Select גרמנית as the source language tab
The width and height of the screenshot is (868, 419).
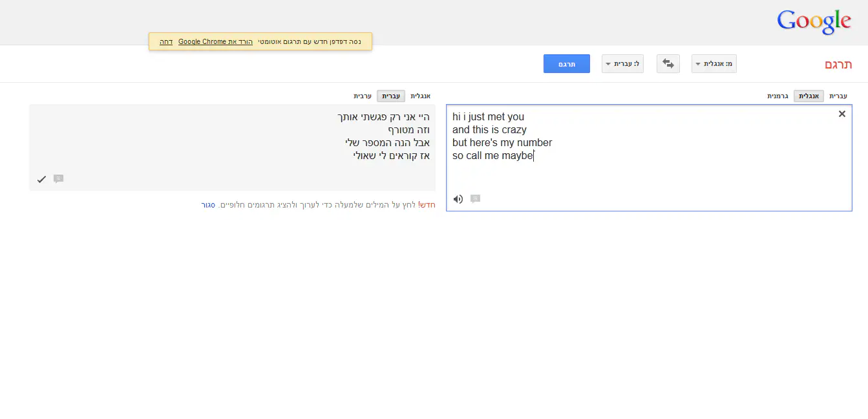pos(778,96)
